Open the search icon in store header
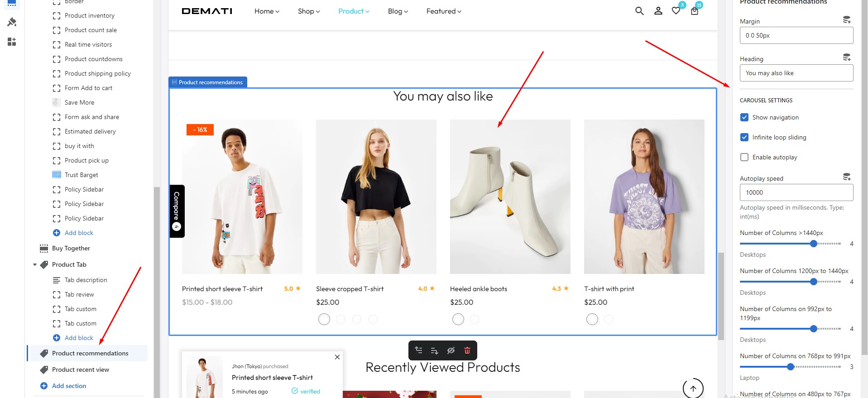The height and width of the screenshot is (398, 868). pyautogui.click(x=639, y=11)
